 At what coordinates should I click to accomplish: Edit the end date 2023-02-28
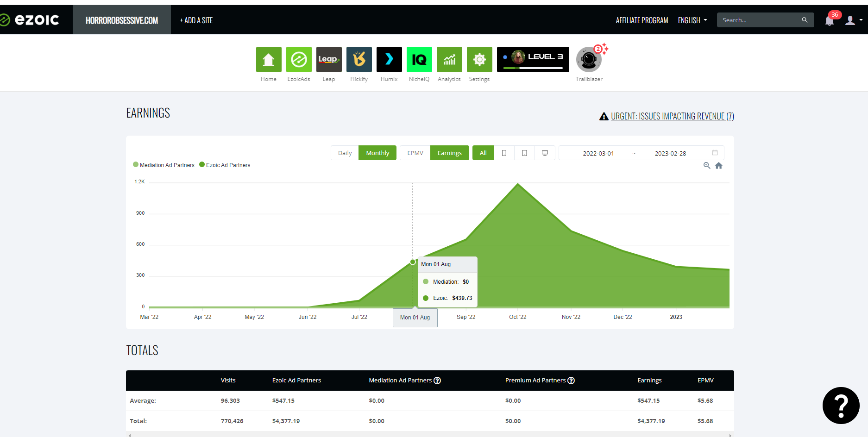670,153
